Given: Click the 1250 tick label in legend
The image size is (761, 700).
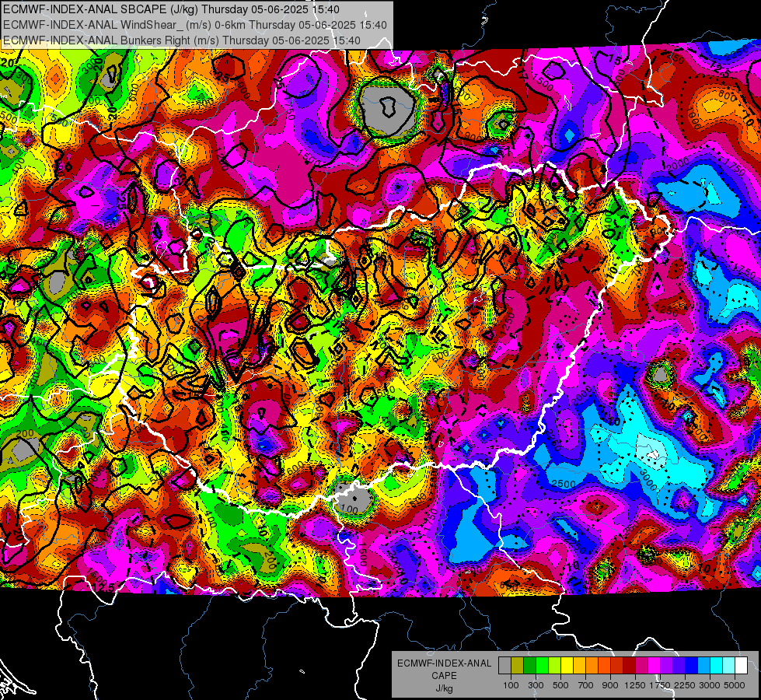Looking at the screenshot, I should (x=635, y=685).
